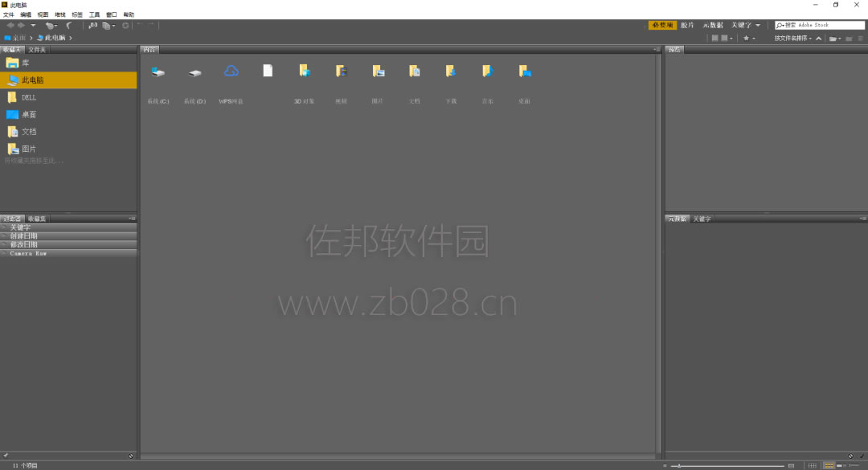Switch to the 元数据 workspace
Viewport: 868px width, 470px height.
713,26
